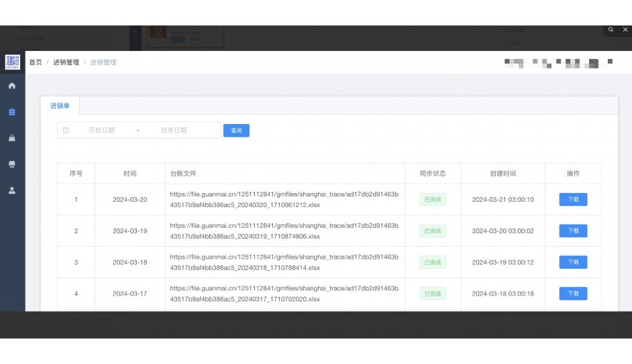The width and height of the screenshot is (632, 364).
Task: Download the 2024-03-20 ledger file
Action: [x=573, y=200]
